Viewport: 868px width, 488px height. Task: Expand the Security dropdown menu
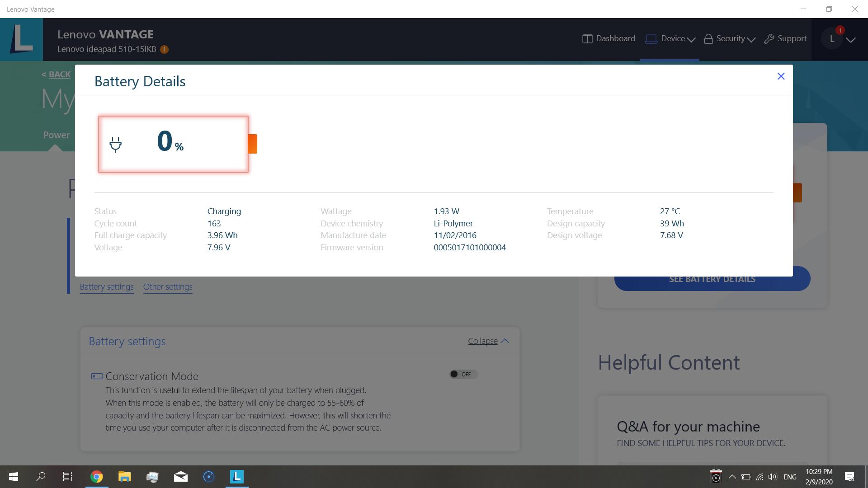730,38
